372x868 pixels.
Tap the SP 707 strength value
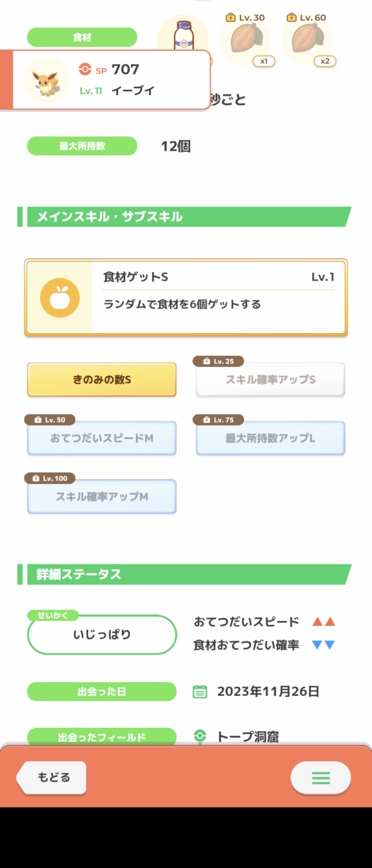point(125,69)
